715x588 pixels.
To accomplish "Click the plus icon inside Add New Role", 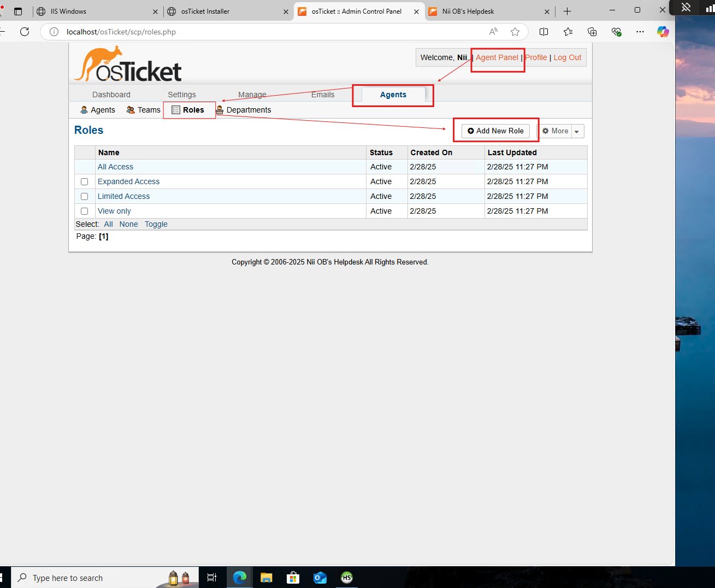I will pos(471,131).
